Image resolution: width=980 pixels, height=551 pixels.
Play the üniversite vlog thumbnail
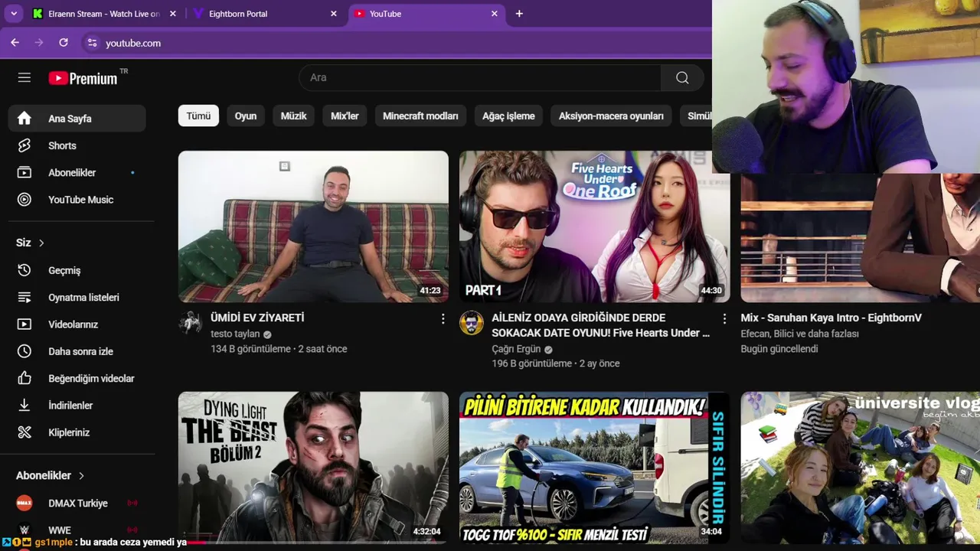pyautogui.click(x=860, y=467)
